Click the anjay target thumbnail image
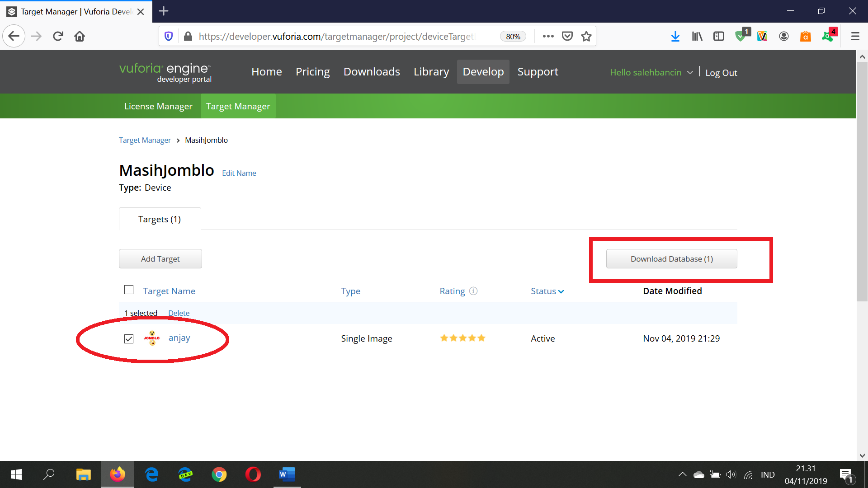The width and height of the screenshot is (868, 488). (x=152, y=338)
